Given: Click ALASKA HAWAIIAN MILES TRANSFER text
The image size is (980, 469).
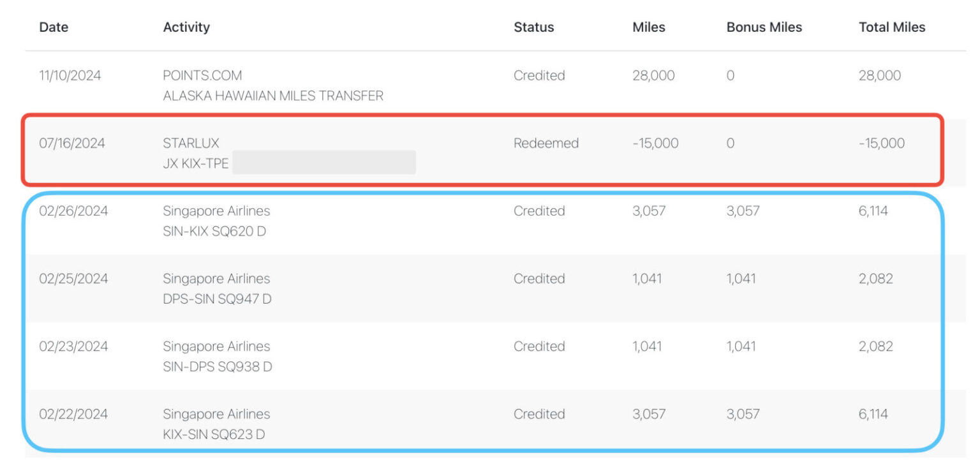Looking at the screenshot, I should [x=273, y=96].
